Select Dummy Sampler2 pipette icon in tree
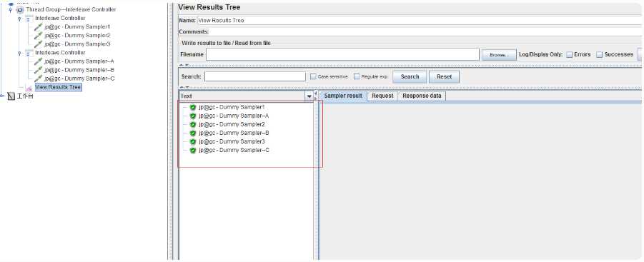644x262 pixels. tap(38, 35)
